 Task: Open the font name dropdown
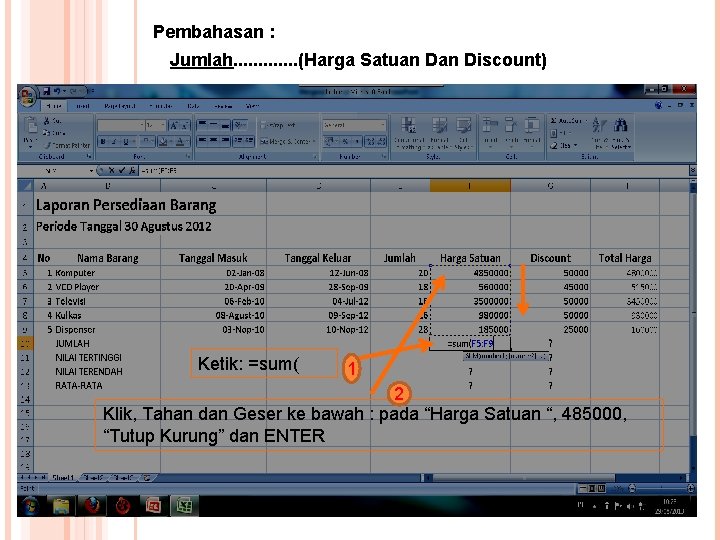(x=141, y=125)
